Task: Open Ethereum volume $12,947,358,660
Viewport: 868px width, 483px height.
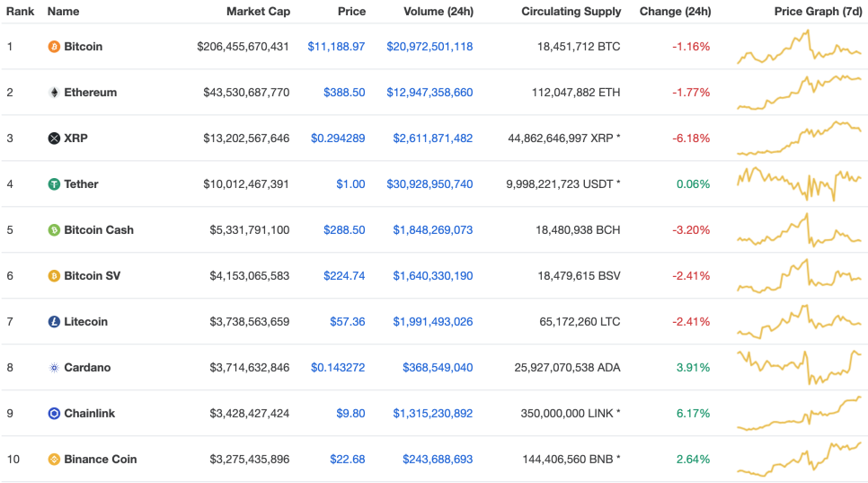Action: [430, 93]
